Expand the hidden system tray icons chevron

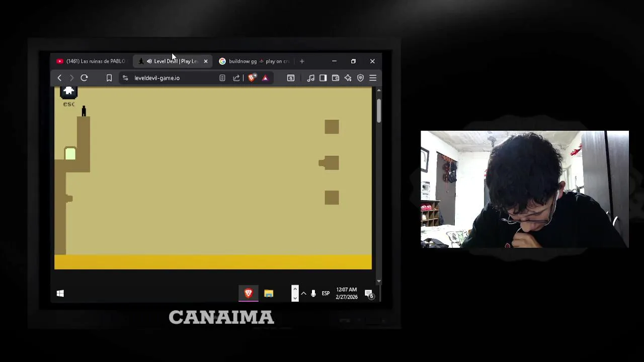(303, 294)
